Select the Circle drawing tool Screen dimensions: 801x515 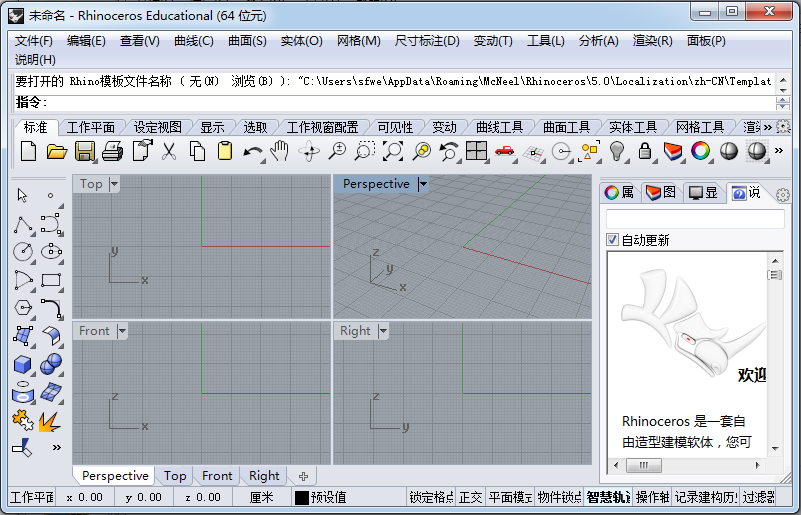23,252
